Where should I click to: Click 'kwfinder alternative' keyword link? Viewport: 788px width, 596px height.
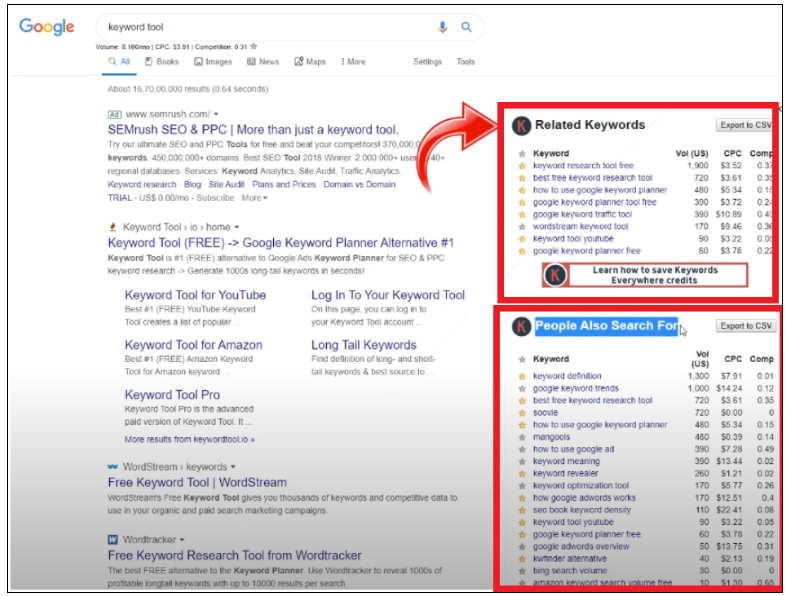tap(569, 558)
